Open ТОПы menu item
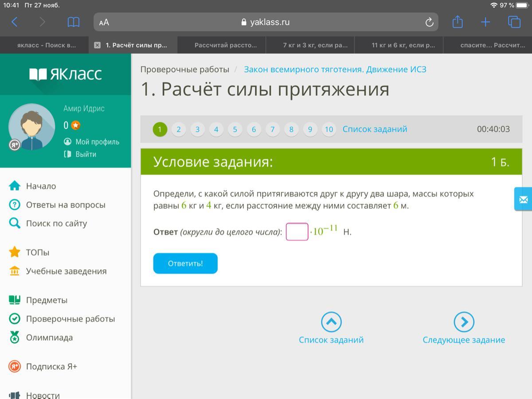The width and height of the screenshot is (532, 399). click(x=38, y=252)
